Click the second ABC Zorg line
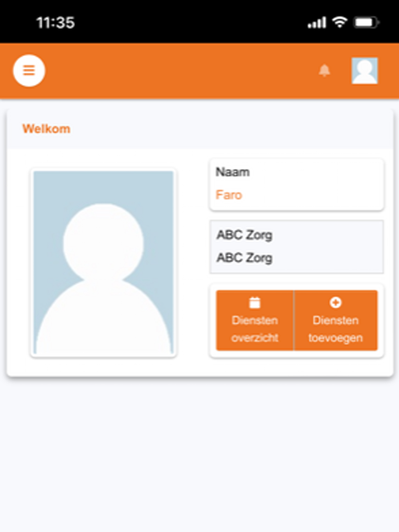 (244, 258)
